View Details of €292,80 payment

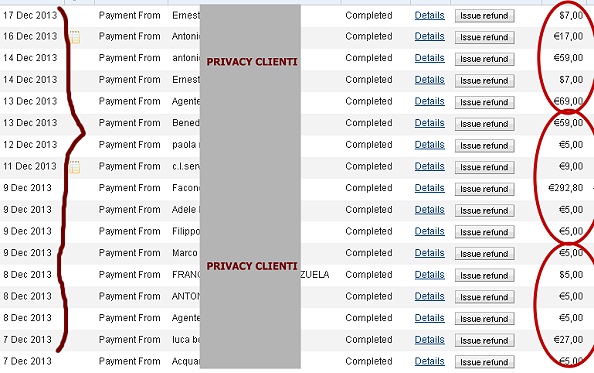[x=429, y=188]
